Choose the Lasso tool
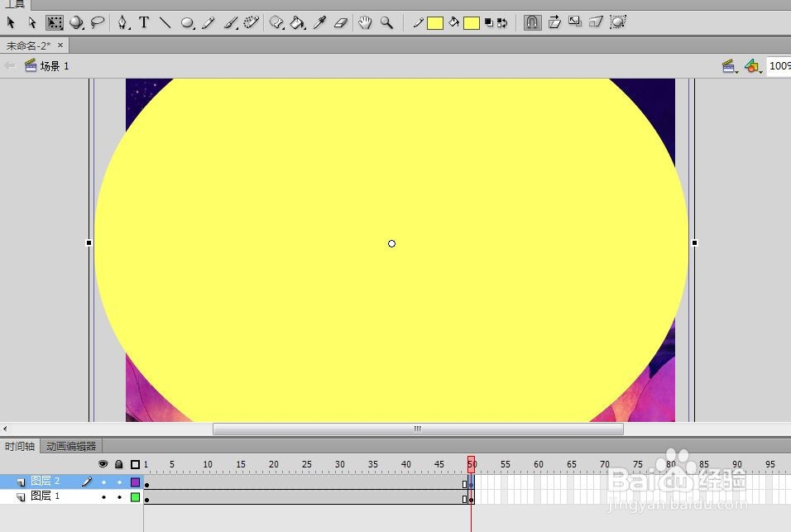791x532 pixels. coord(98,22)
